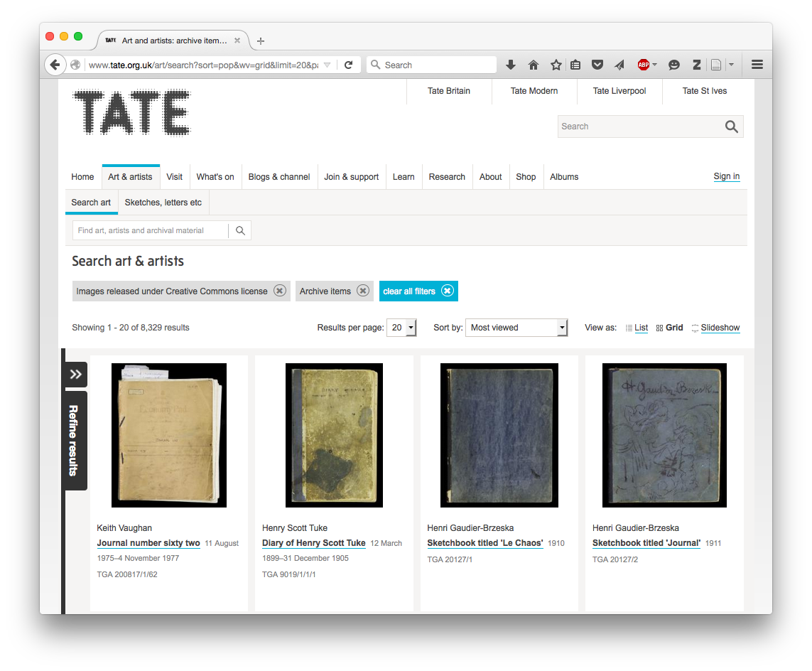The height and width of the screenshot is (671, 812).
Task: Open the Tate St Ives link
Action: 704,91
